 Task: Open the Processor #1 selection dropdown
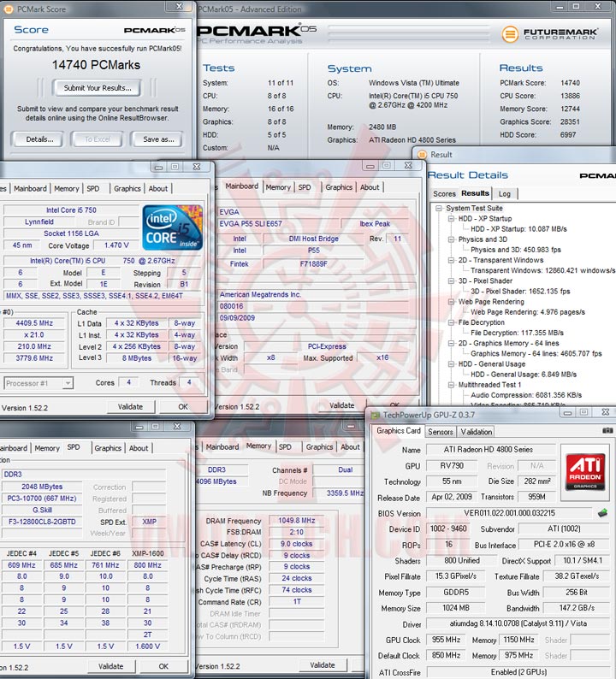(67, 383)
